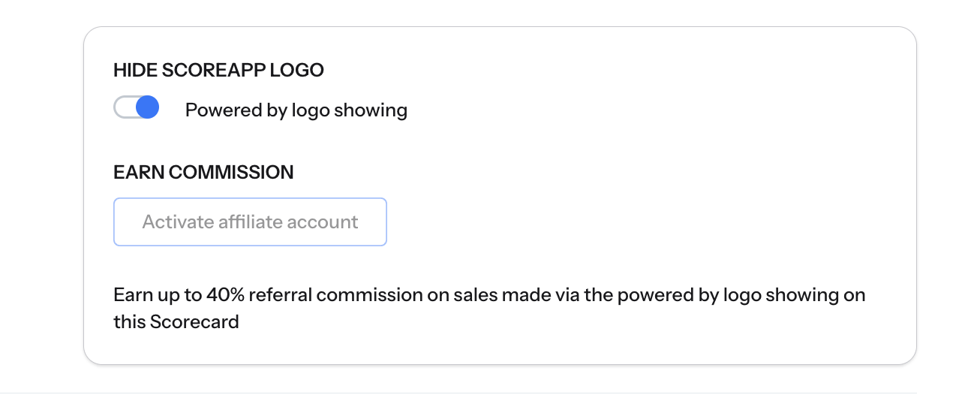This screenshot has height=410, width=980.
Task: Click the blue knob of the logo switch
Action: 148,108
